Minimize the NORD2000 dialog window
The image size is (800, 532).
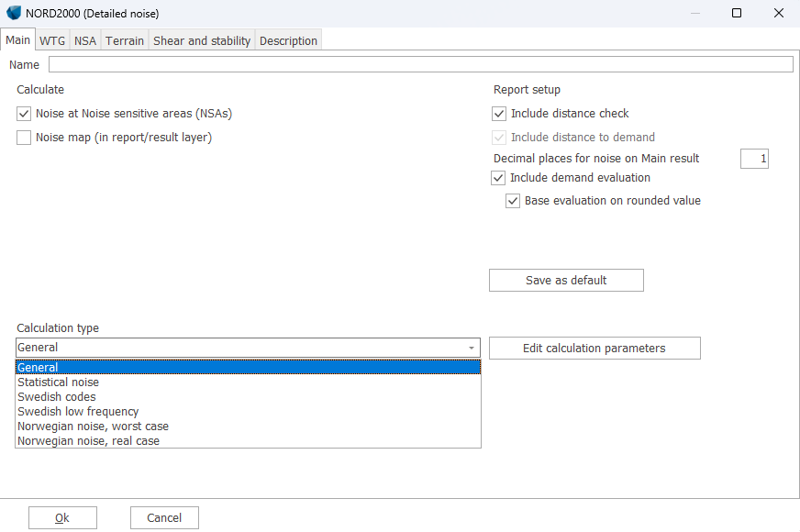(694, 14)
